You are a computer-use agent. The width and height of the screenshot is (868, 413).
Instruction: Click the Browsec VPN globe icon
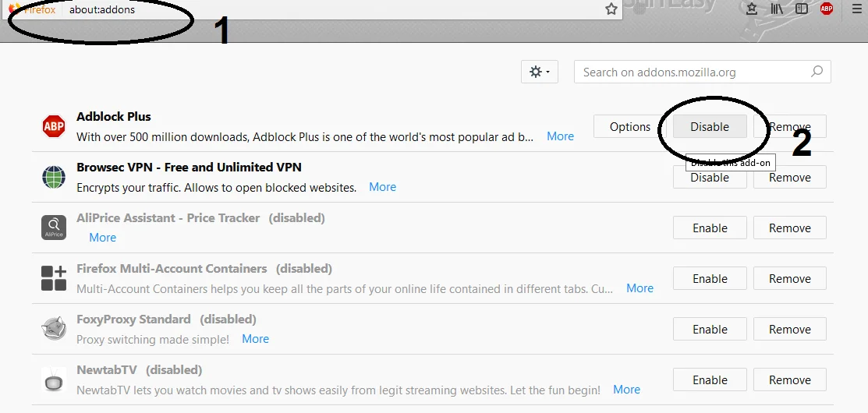click(x=54, y=177)
